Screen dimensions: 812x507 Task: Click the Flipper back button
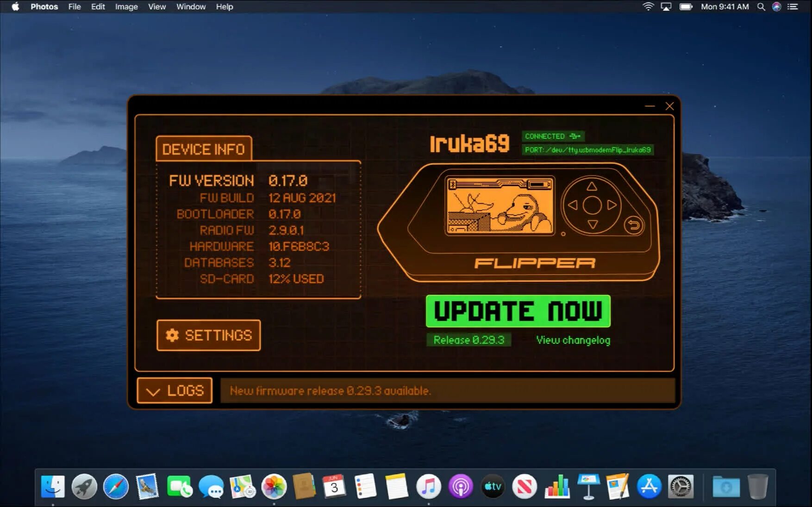tap(634, 225)
